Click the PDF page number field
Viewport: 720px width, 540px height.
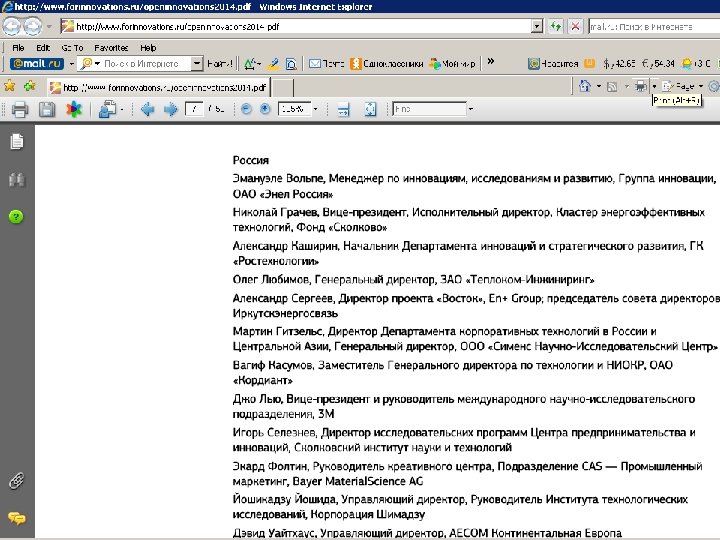pos(194,109)
